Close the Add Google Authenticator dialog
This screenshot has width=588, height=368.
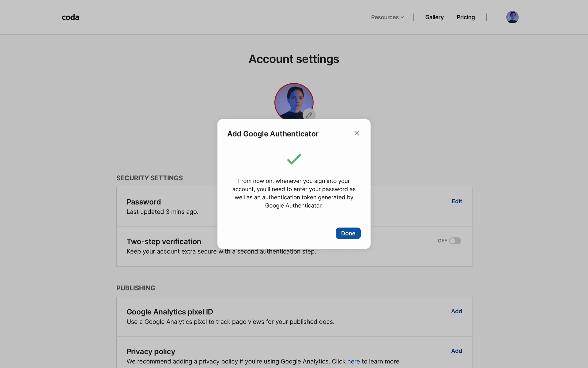tap(356, 133)
